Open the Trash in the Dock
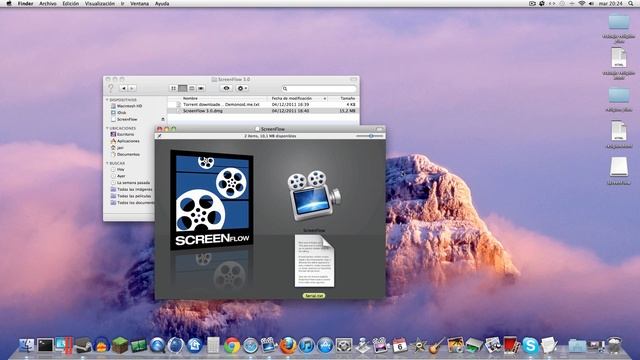Screen dimensions: 640x360 click(614, 345)
